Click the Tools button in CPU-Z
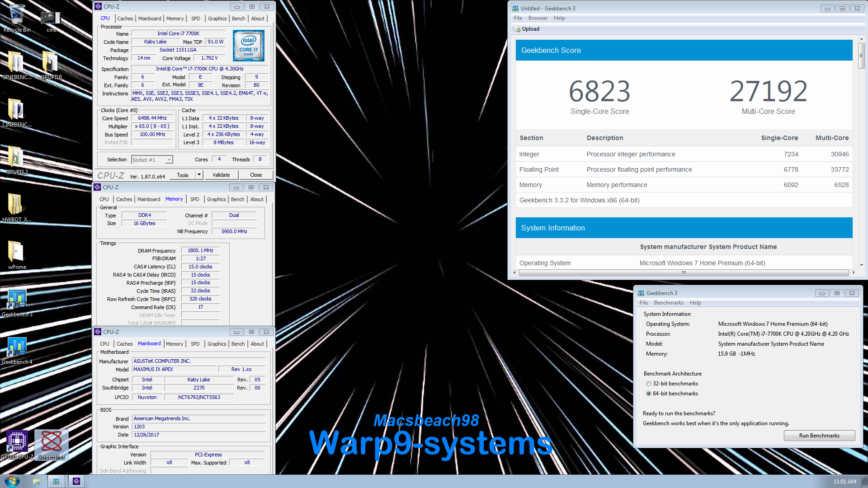The width and height of the screenshot is (868, 488). [183, 175]
